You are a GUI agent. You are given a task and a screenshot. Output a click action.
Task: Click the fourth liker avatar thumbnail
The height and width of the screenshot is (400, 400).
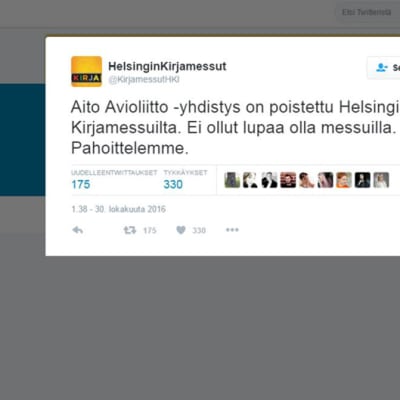[x=288, y=180]
